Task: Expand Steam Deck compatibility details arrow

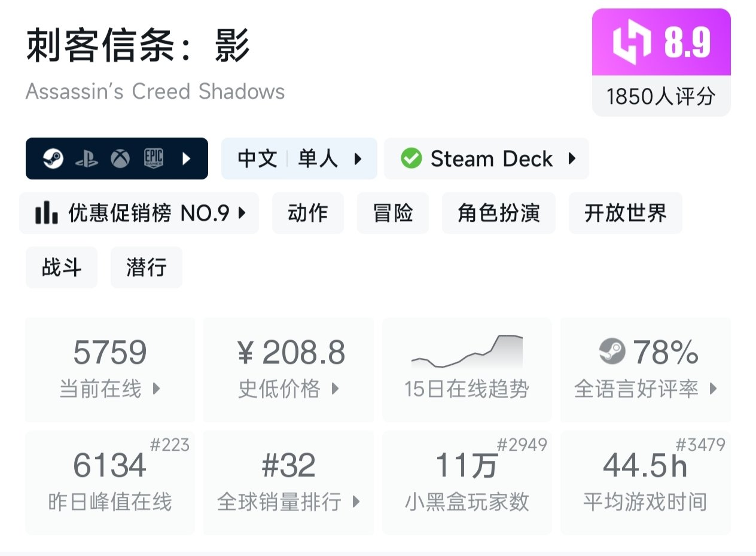Action: point(572,158)
